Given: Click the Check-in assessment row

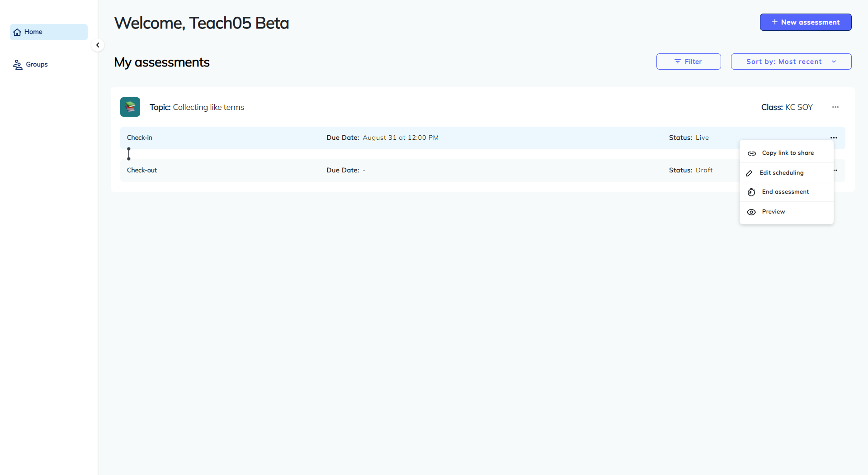Looking at the screenshot, I should (482, 138).
